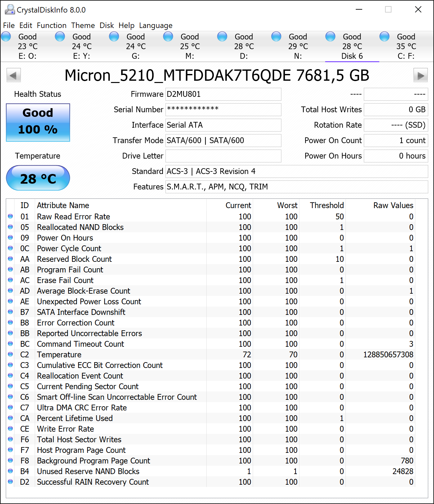This screenshot has height=504, width=434.
Task: Click status icon of Reallocation Event Count
Action: tap(10, 376)
